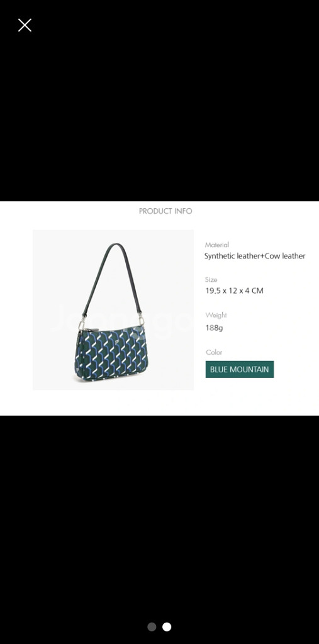Select the 188g weight value

(214, 328)
